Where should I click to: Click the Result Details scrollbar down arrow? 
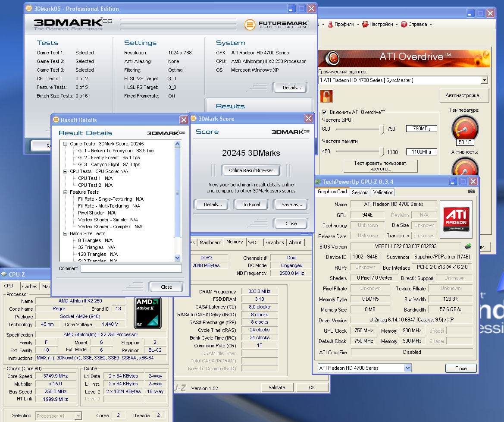point(178,258)
